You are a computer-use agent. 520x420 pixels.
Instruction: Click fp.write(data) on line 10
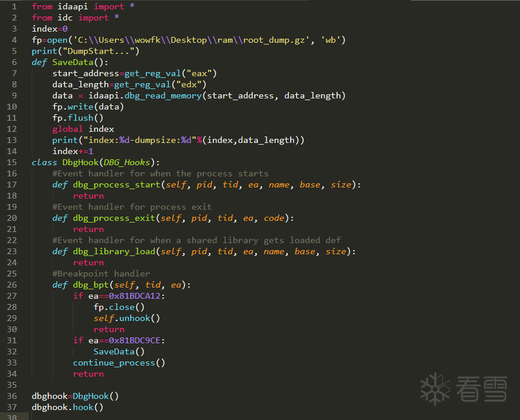(88, 107)
